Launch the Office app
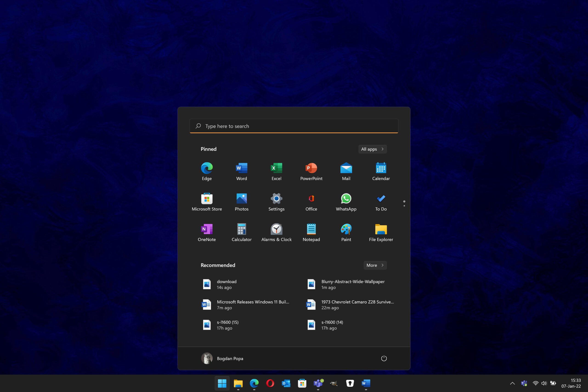588x392 pixels. coord(311,202)
